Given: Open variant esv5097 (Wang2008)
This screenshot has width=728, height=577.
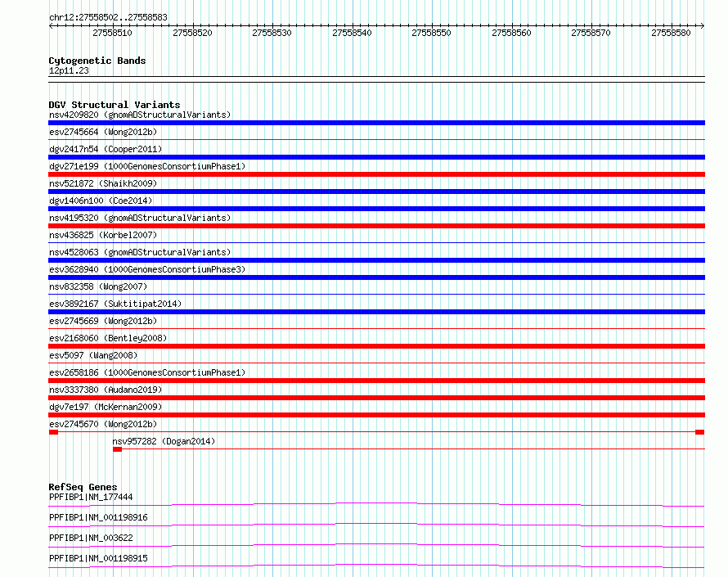Looking at the screenshot, I should [x=93, y=355].
